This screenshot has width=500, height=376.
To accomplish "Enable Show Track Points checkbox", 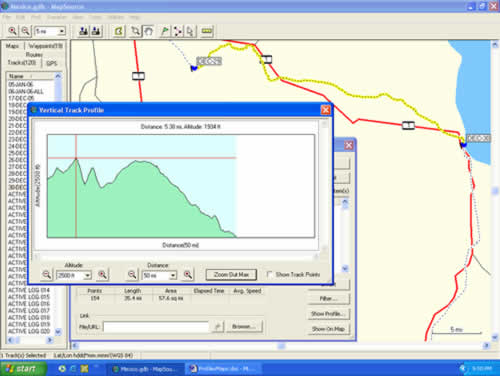I will pos(269,274).
